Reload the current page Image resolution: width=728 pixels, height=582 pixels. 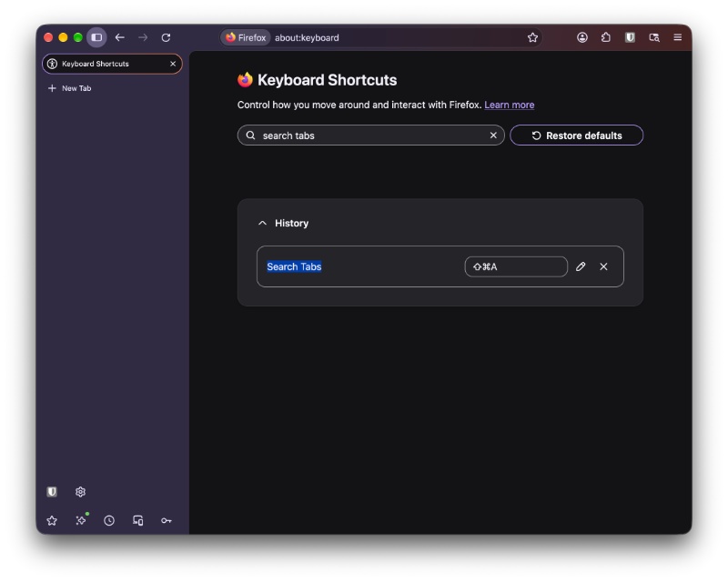click(166, 37)
